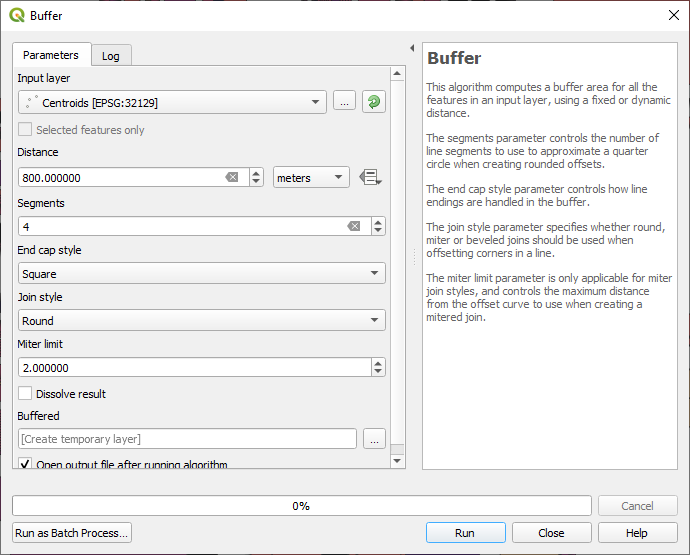Click the QGIS logo in title bar
690x555 pixels.
[17, 15]
